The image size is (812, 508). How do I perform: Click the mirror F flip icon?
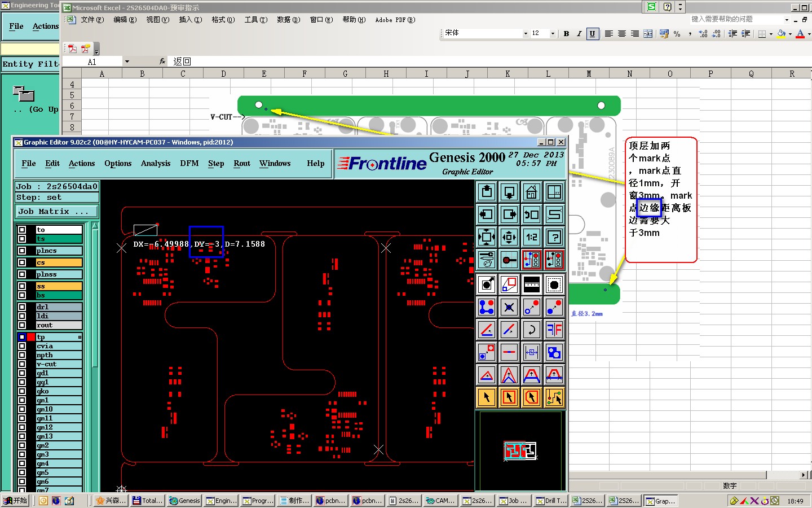554,330
